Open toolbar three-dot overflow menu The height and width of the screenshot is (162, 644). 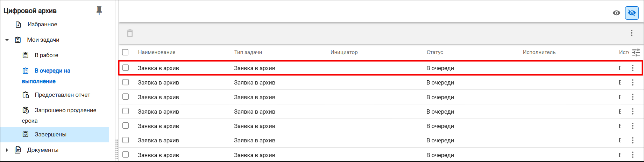[x=631, y=33]
